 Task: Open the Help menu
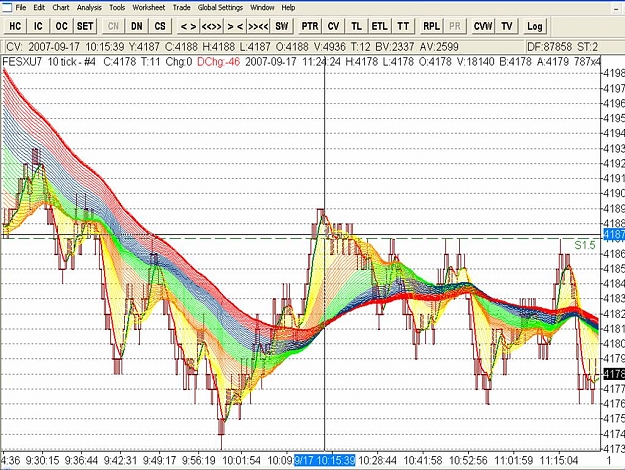288,8
